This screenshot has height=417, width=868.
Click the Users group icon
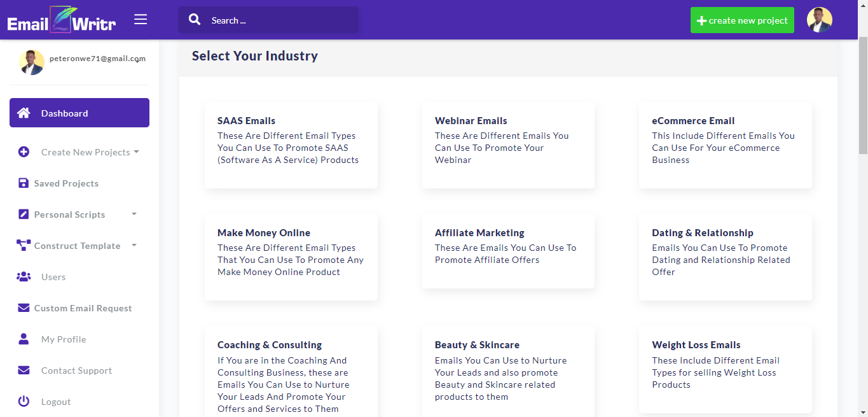24,277
